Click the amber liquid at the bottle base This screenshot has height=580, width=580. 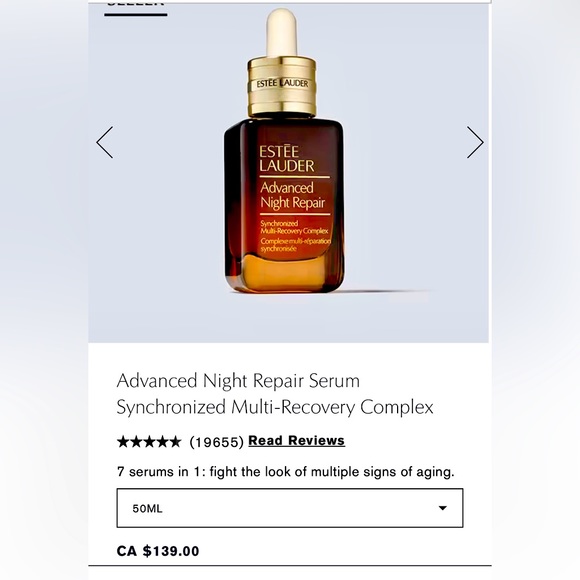click(283, 274)
